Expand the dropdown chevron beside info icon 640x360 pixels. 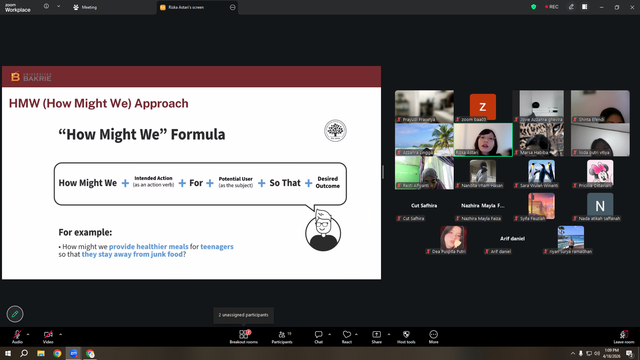tap(58, 7)
